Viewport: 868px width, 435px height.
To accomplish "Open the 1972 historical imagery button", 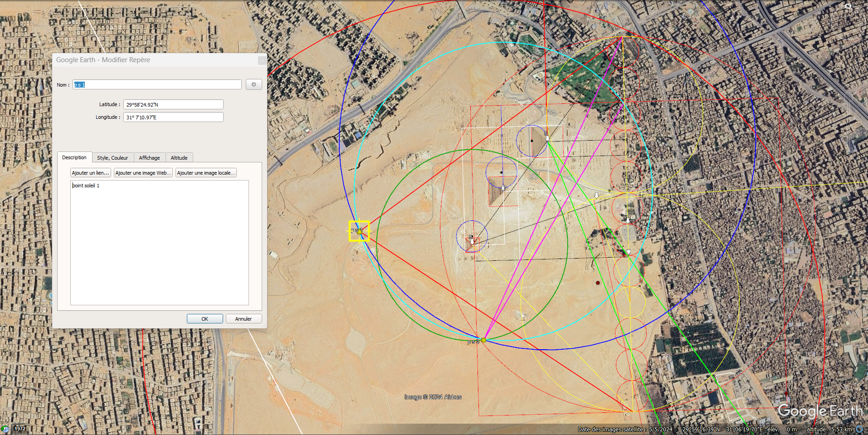I will click(x=20, y=429).
